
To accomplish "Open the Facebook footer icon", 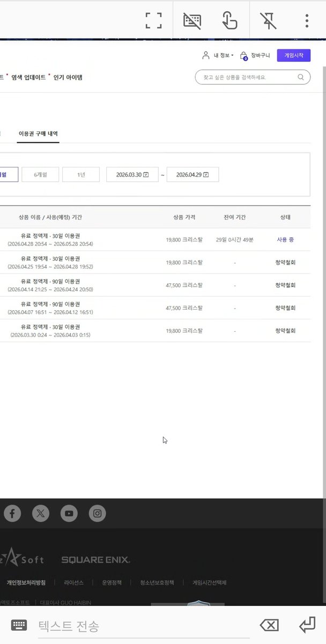I will point(12,514).
